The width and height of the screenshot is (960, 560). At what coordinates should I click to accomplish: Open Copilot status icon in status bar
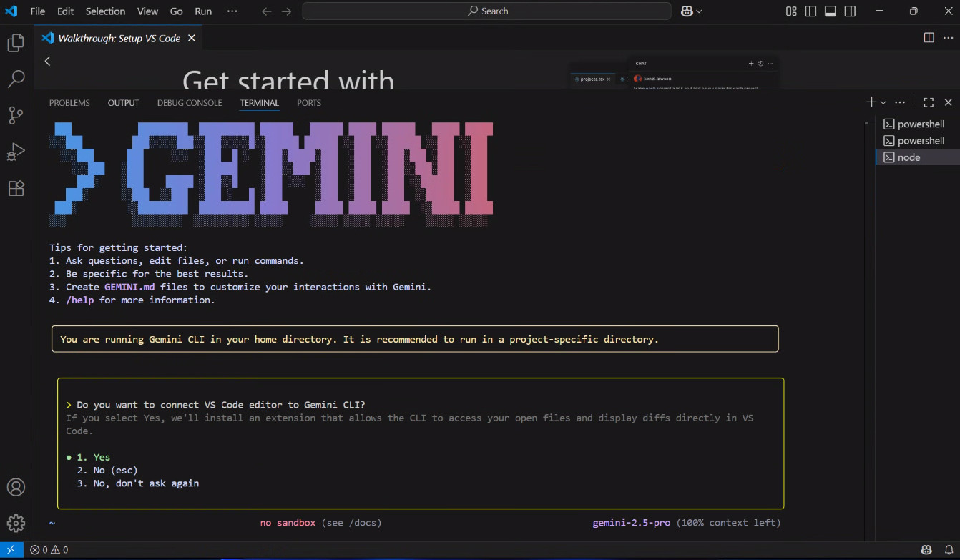point(926,550)
